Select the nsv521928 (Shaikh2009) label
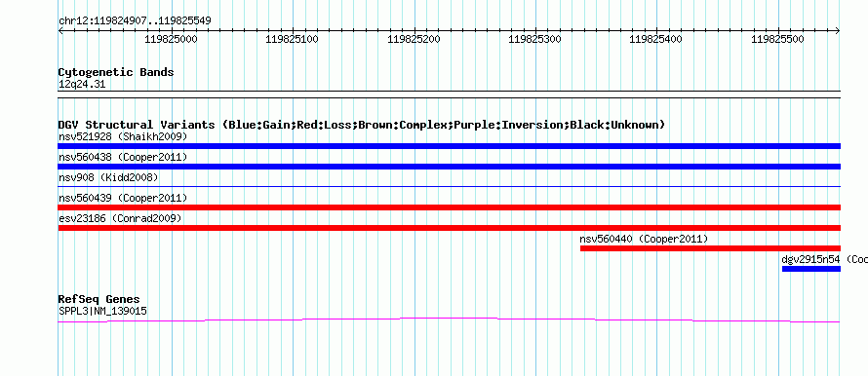868x376 pixels. coord(123,136)
